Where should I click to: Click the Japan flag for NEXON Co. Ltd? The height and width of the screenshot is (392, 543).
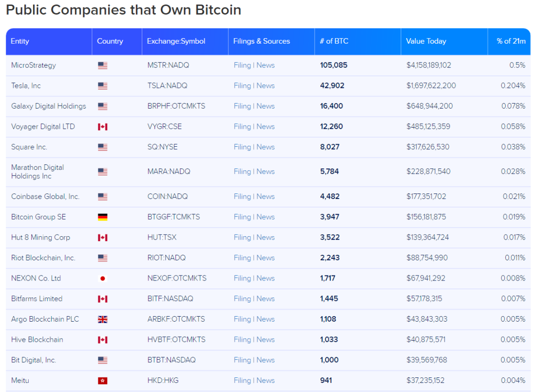(x=103, y=278)
